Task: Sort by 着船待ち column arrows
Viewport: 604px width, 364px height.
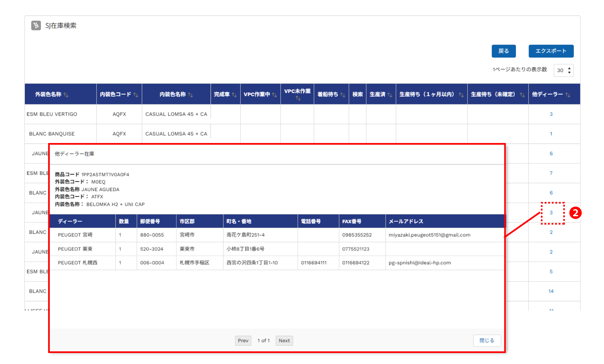Action: tap(343, 95)
